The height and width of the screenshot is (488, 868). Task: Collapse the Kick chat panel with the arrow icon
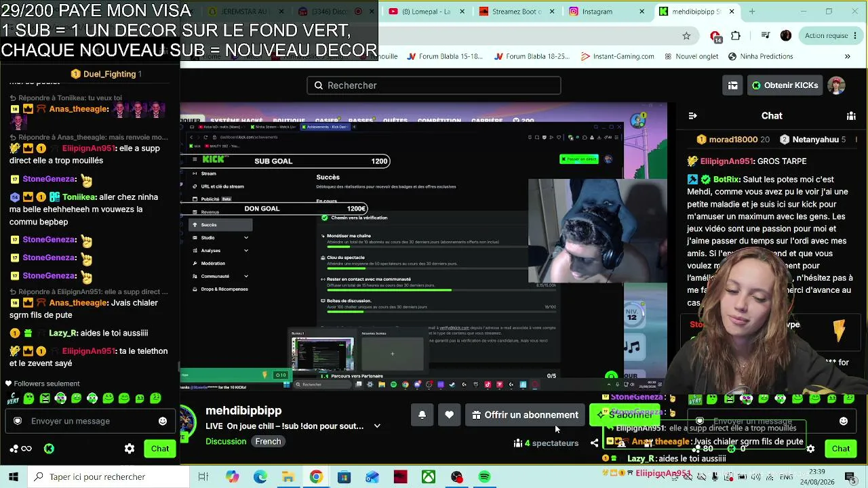tap(692, 116)
